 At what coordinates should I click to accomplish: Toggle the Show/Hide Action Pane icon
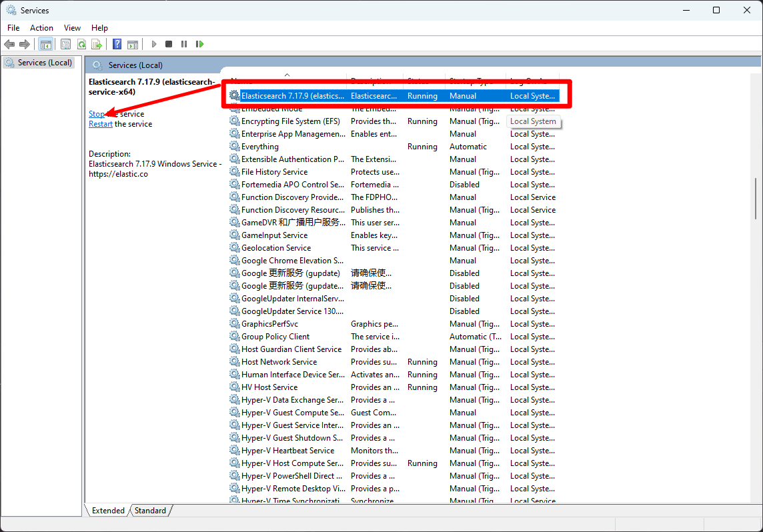click(x=132, y=44)
